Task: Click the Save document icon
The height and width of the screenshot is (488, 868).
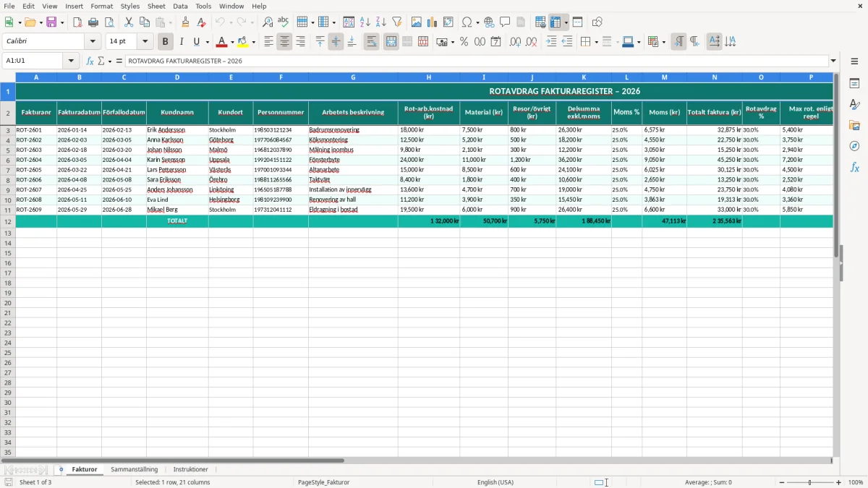Action: 51,22
